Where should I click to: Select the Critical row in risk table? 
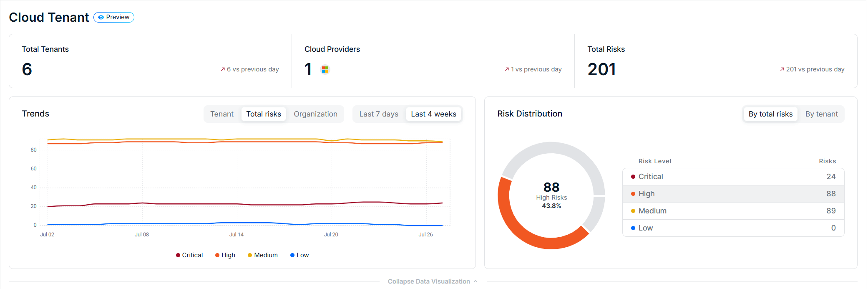[x=733, y=177]
